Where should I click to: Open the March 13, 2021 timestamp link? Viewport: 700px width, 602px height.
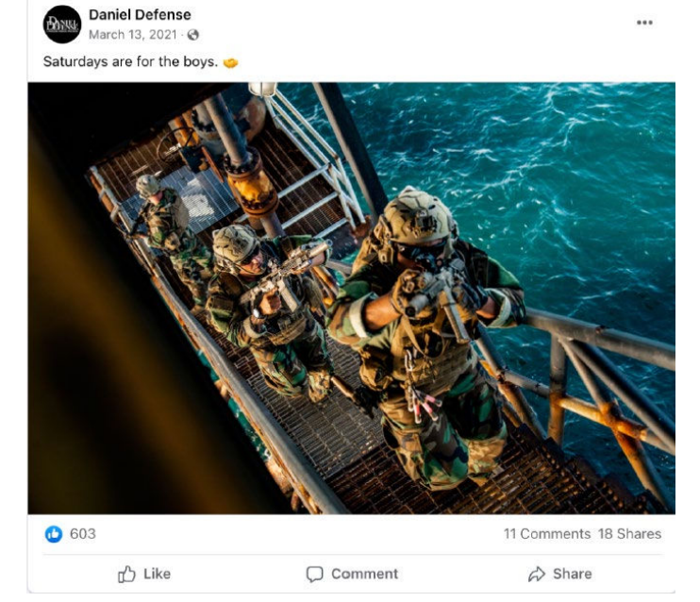pyautogui.click(x=133, y=35)
